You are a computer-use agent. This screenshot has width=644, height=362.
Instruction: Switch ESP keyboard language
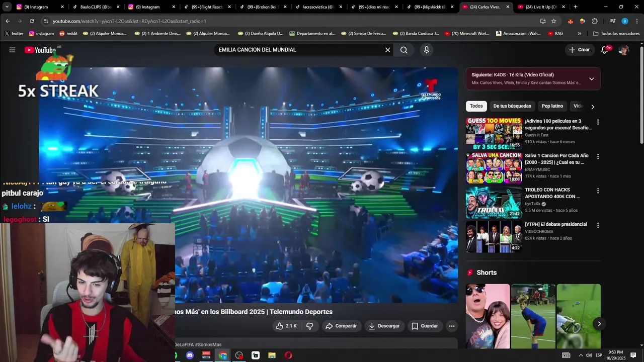[599, 355]
